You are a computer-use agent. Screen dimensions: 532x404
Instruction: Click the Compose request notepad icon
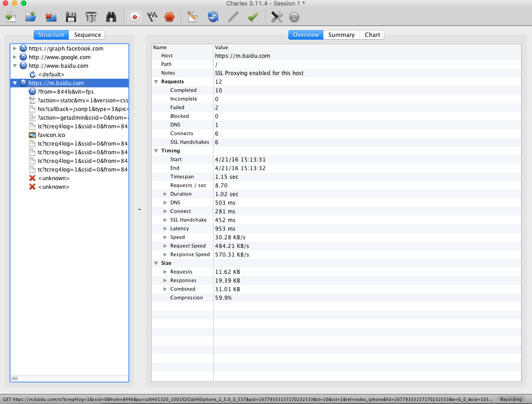click(193, 17)
